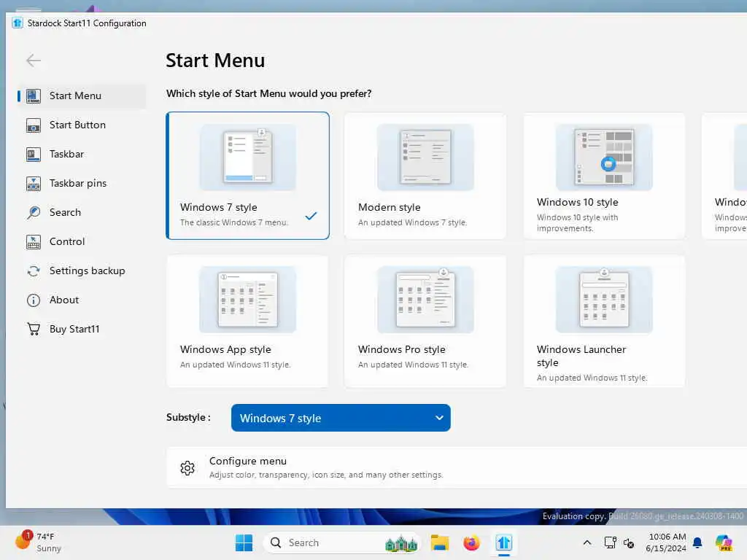Click the Configure menu gear icon

pyautogui.click(x=187, y=468)
